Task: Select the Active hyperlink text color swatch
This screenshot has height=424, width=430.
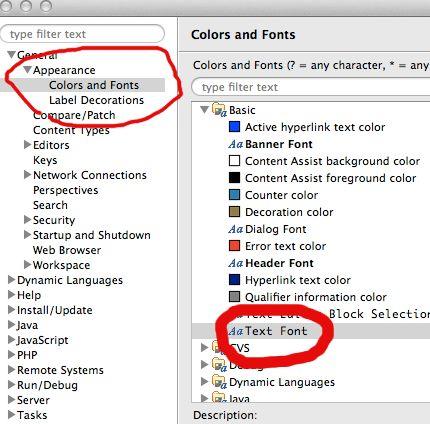Action: point(235,127)
